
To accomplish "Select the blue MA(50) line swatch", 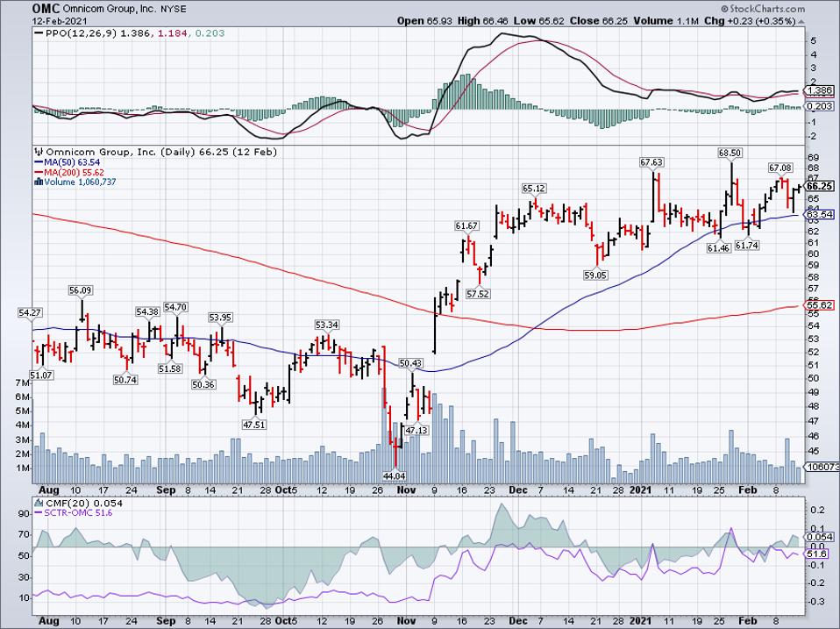I will [x=39, y=162].
